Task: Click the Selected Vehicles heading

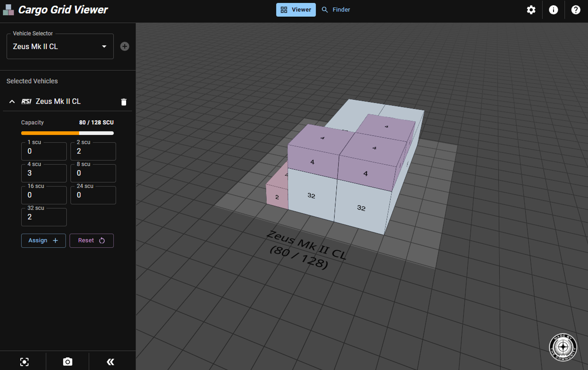Action: tap(32, 81)
